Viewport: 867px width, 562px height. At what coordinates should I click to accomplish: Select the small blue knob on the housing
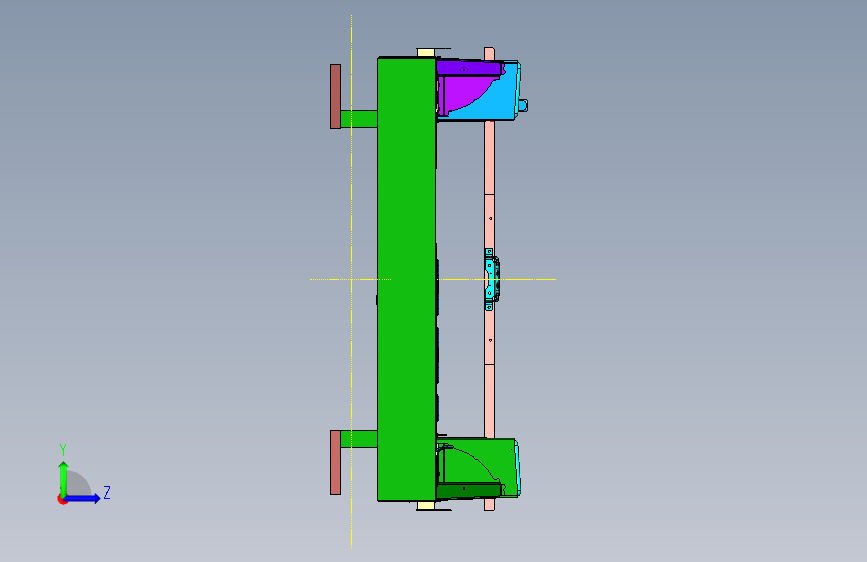523,105
